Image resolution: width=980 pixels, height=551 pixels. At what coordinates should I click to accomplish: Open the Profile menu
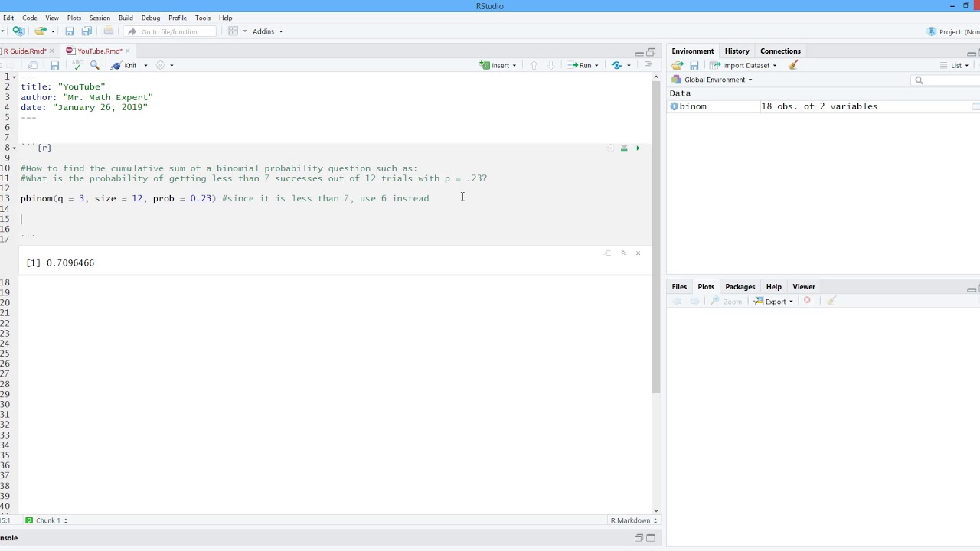tap(178, 18)
